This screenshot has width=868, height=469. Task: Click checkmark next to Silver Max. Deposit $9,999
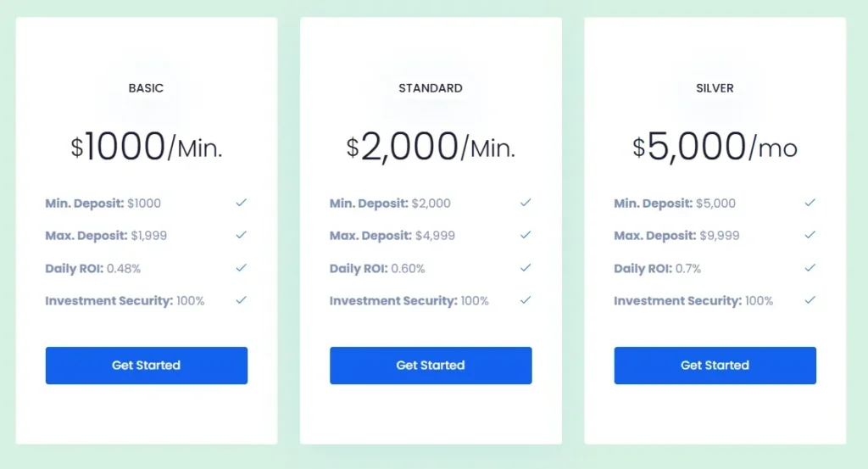pos(810,235)
